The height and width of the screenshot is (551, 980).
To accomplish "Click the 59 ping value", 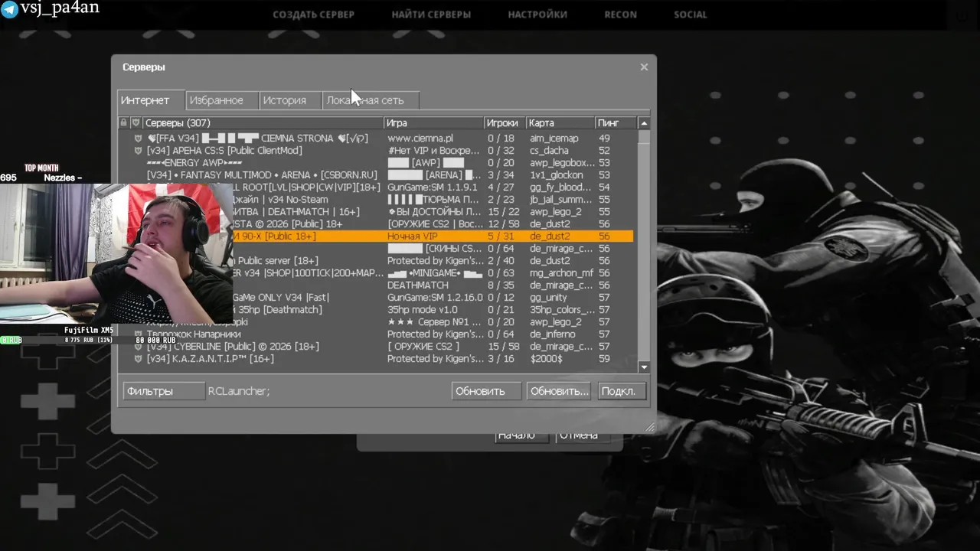I will click(x=604, y=359).
